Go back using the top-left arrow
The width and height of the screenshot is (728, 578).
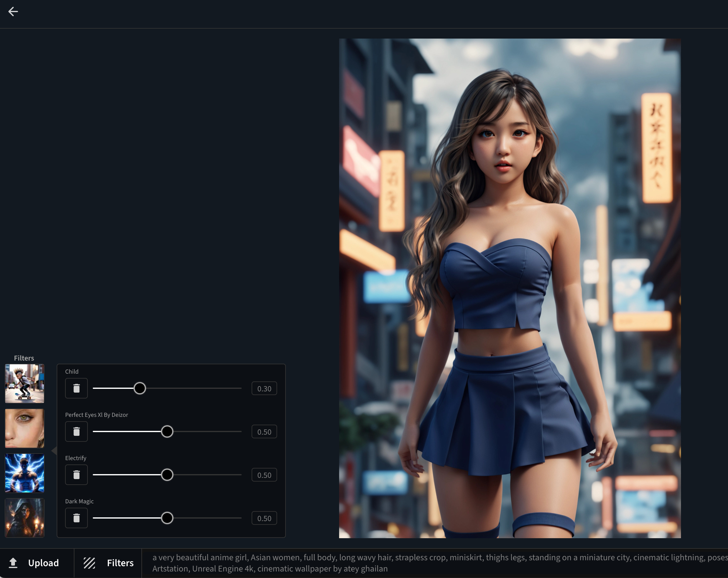(x=13, y=12)
